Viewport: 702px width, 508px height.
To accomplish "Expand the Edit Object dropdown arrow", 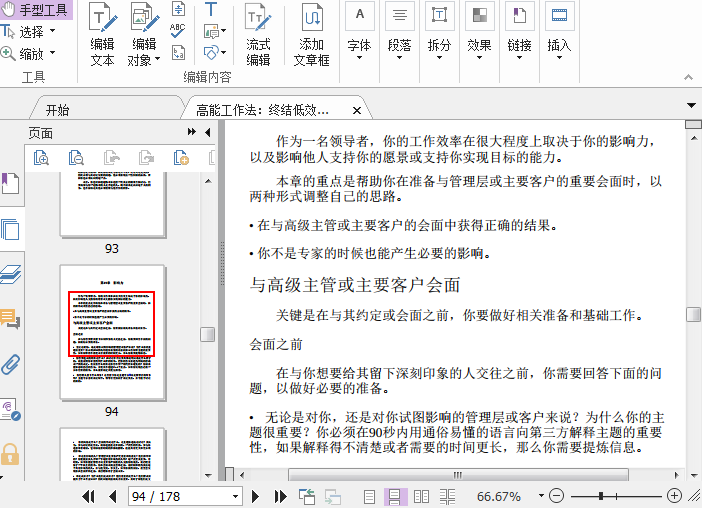I will click(x=157, y=59).
